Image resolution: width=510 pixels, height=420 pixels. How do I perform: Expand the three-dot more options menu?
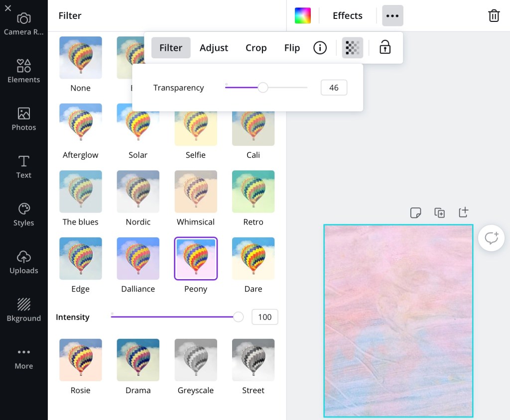coord(392,16)
